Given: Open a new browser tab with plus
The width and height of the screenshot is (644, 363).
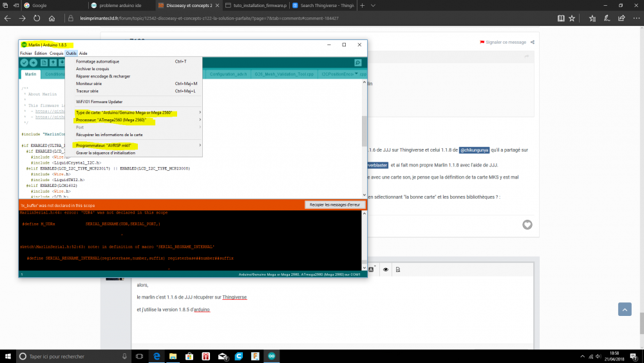Looking at the screenshot, I should click(x=362, y=5).
